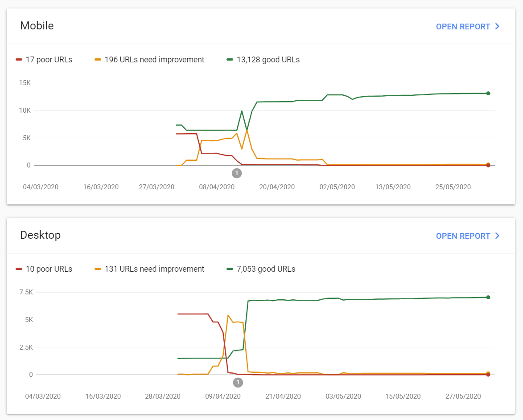Click the 16/03/2020 date on Mobile axis
Screen dimensions: 523x420
101,187
